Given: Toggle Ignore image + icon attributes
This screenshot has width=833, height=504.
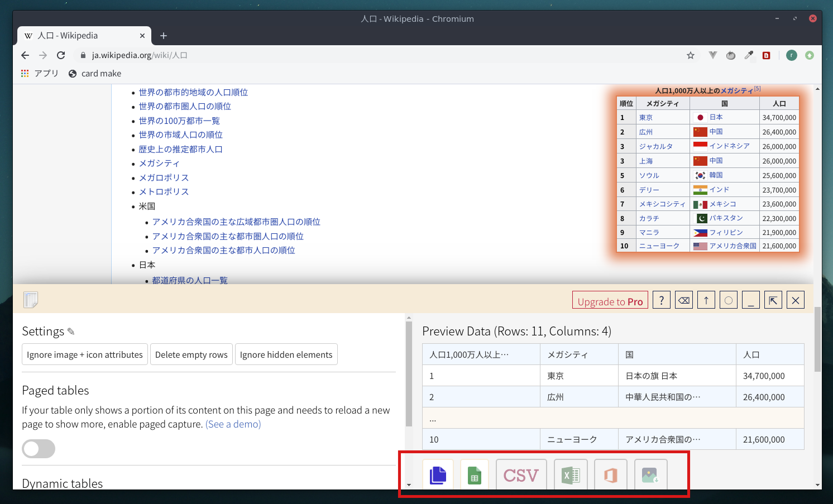Looking at the screenshot, I should pyautogui.click(x=85, y=354).
